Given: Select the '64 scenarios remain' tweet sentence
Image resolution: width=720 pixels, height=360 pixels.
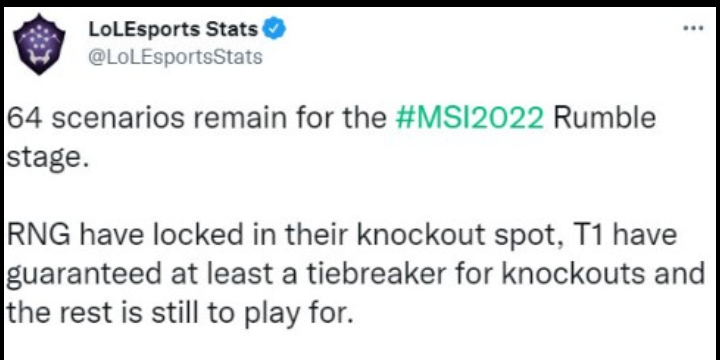Looking at the screenshot, I should [330, 138].
